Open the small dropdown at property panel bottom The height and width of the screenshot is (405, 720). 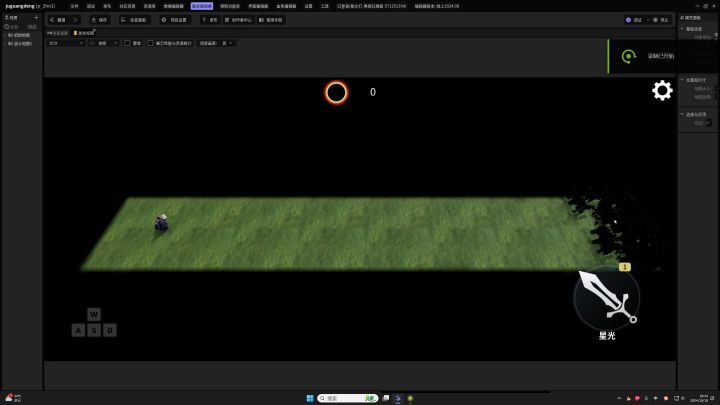point(709,123)
